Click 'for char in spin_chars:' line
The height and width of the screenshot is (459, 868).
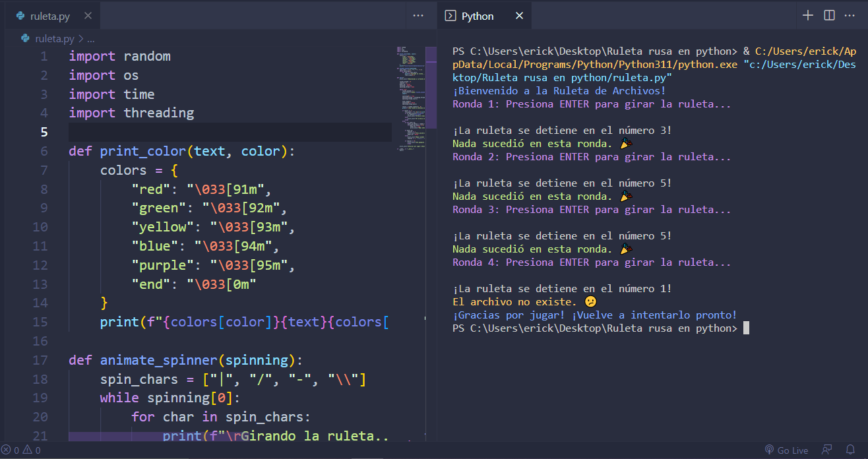click(221, 417)
